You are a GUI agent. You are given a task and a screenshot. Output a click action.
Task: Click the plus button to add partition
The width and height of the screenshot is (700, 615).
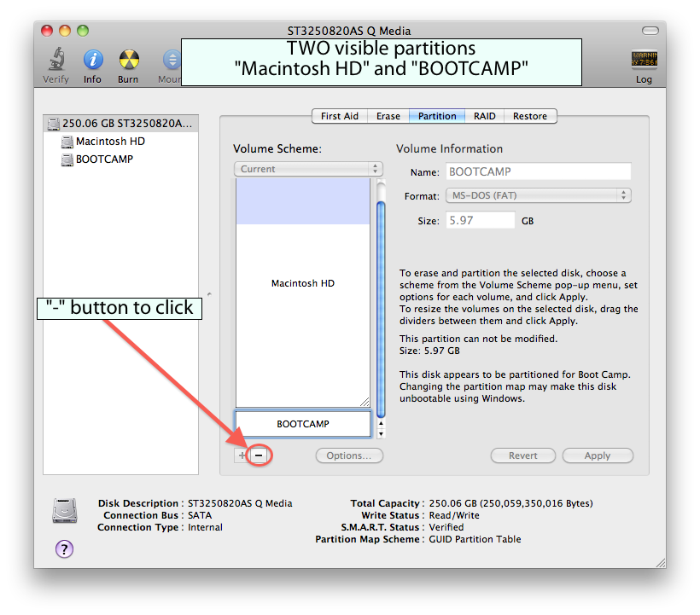(242, 455)
